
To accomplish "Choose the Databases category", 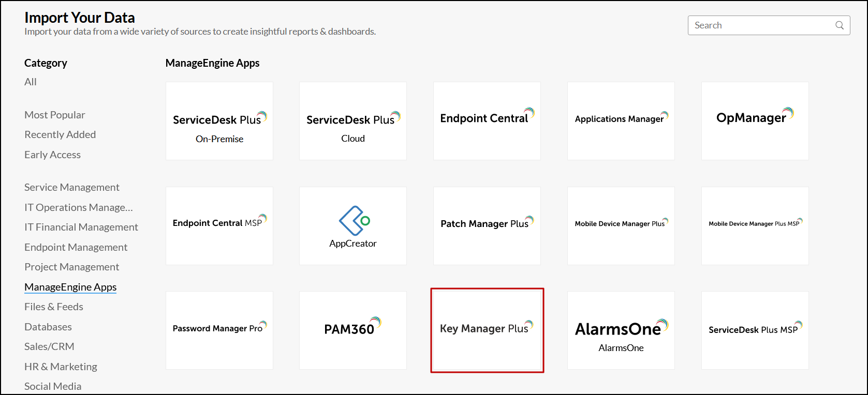I will click(x=48, y=327).
